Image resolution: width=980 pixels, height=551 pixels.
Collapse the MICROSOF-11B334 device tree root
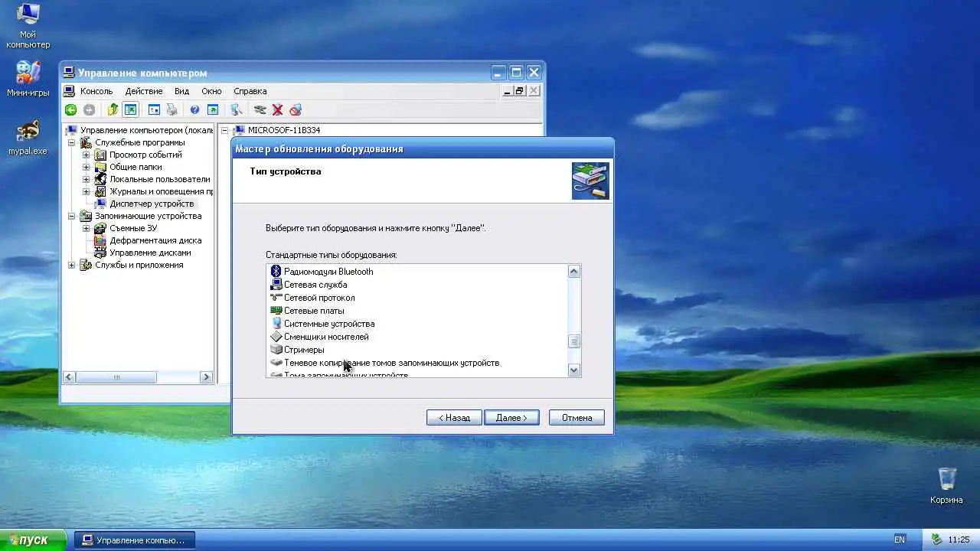(225, 130)
